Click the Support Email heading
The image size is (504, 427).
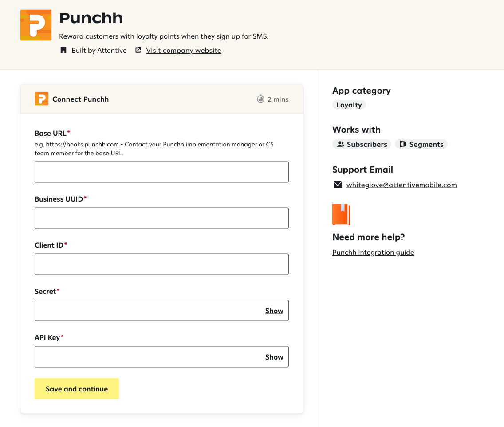362,170
